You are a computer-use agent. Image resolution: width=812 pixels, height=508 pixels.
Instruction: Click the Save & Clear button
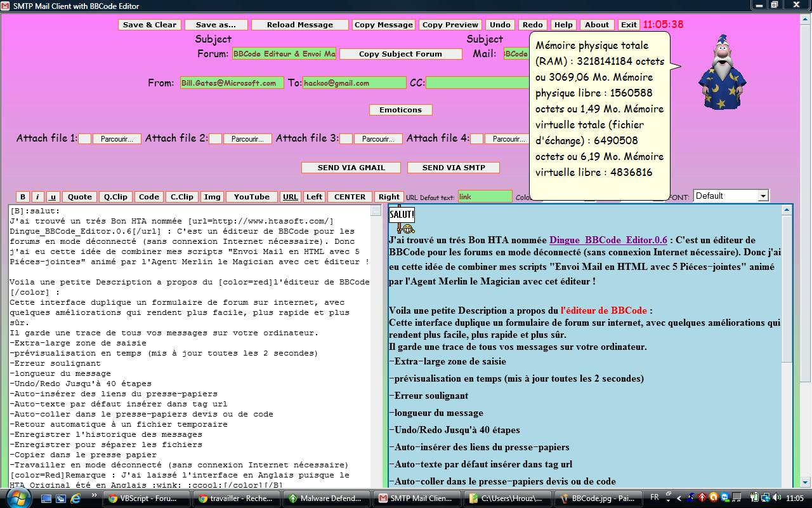[x=149, y=25]
